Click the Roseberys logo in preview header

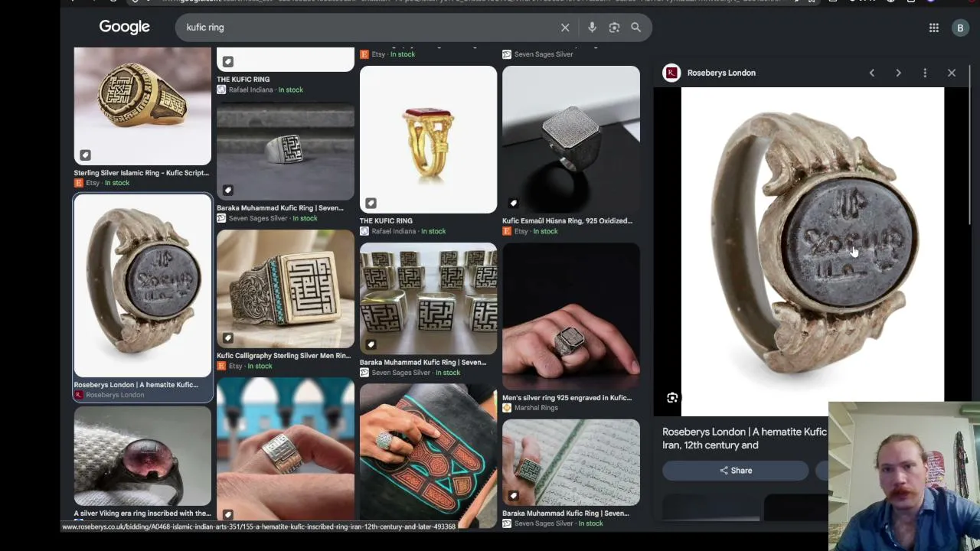point(671,73)
